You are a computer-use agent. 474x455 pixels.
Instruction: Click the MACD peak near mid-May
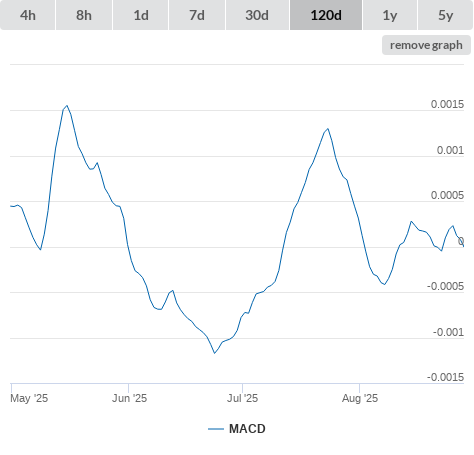(x=67, y=106)
